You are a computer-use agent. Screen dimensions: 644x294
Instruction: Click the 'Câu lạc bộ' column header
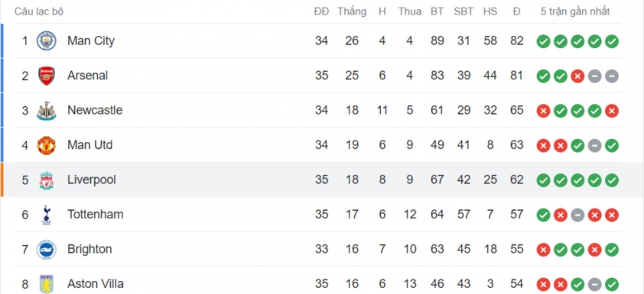pyautogui.click(x=38, y=12)
